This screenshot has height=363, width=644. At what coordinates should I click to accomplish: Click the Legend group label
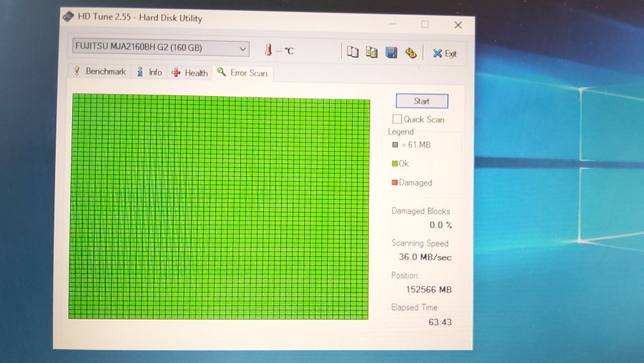(x=401, y=132)
